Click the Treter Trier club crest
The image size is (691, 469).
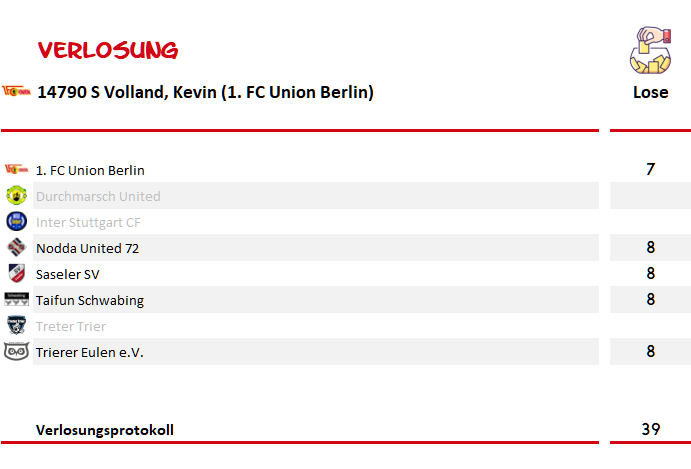pyautogui.click(x=17, y=325)
